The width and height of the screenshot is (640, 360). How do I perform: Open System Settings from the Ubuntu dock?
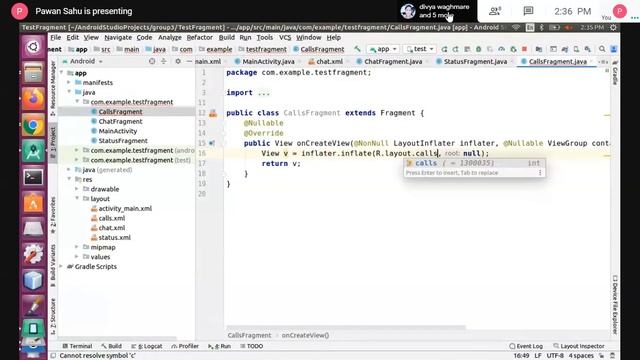tap(33, 254)
